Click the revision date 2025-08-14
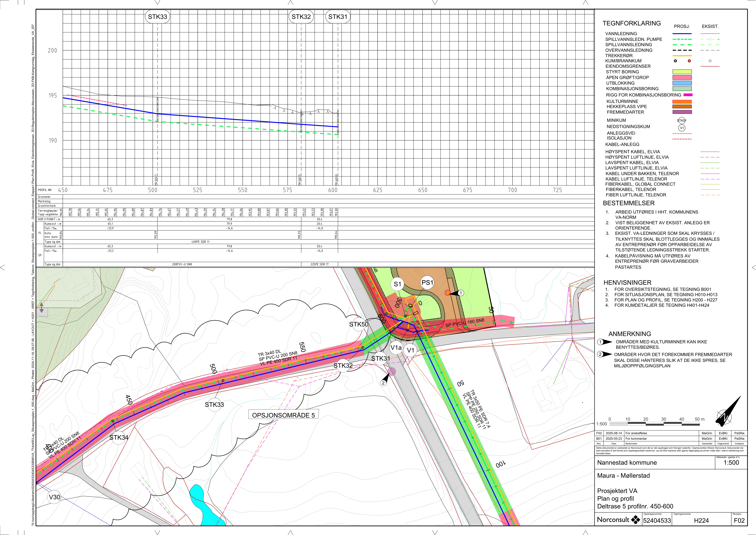756x535 pixels. tap(614, 433)
